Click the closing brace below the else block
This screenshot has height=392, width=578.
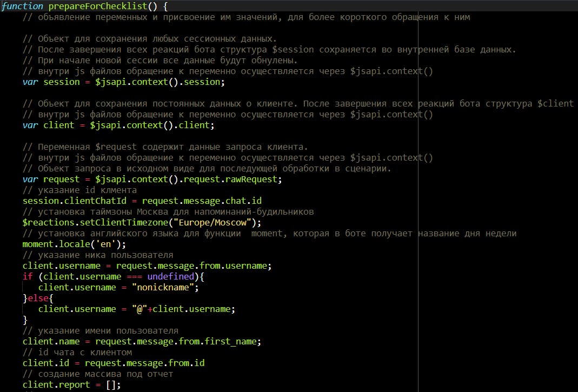pos(25,320)
